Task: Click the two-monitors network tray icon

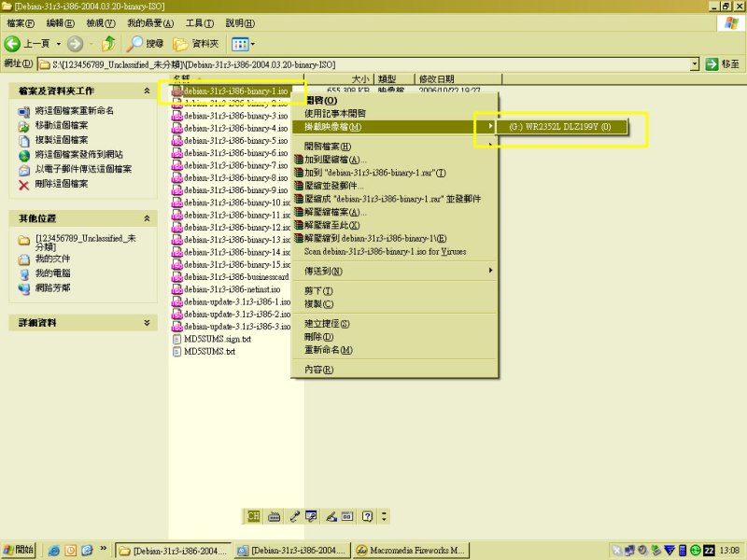Action: 629,551
